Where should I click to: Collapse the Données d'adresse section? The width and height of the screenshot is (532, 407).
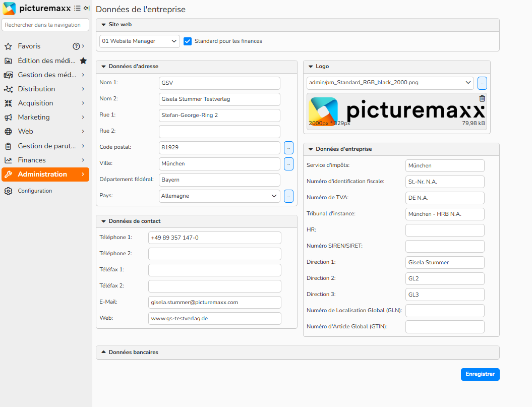point(103,67)
